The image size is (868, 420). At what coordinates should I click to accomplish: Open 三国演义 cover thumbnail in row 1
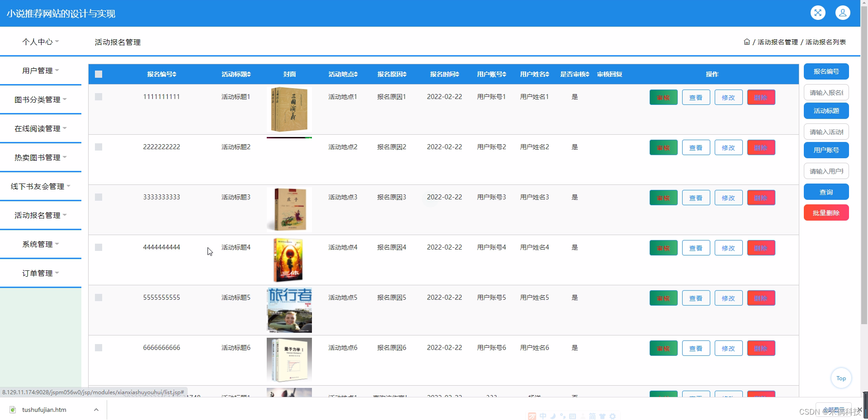point(289,109)
